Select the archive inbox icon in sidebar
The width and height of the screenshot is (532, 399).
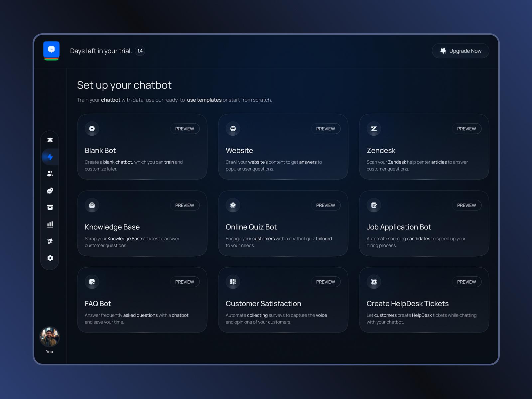(50, 207)
